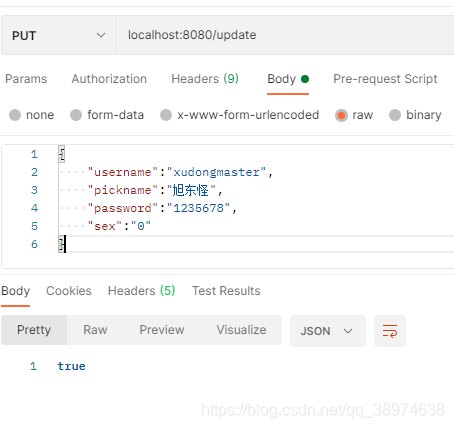Viewport: 454px width, 428px height.
Task: Toggle the word wrap icon button
Action: click(390, 331)
